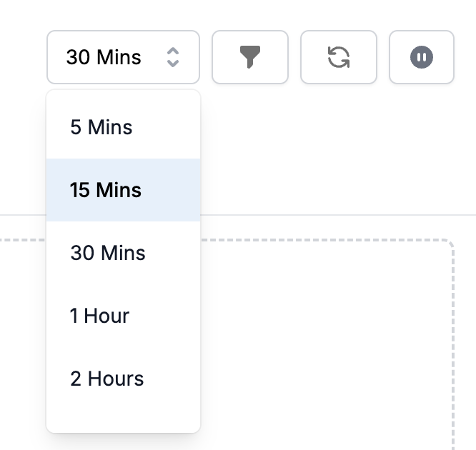Screen dimensions: 476x450
Task: Click the up-down chevron on the time selector
Action: point(173,57)
